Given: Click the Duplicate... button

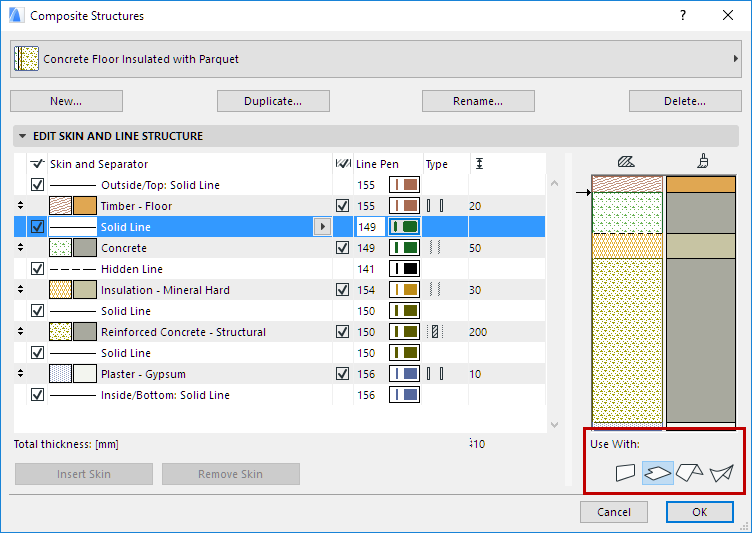Looking at the screenshot, I should [273, 101].
